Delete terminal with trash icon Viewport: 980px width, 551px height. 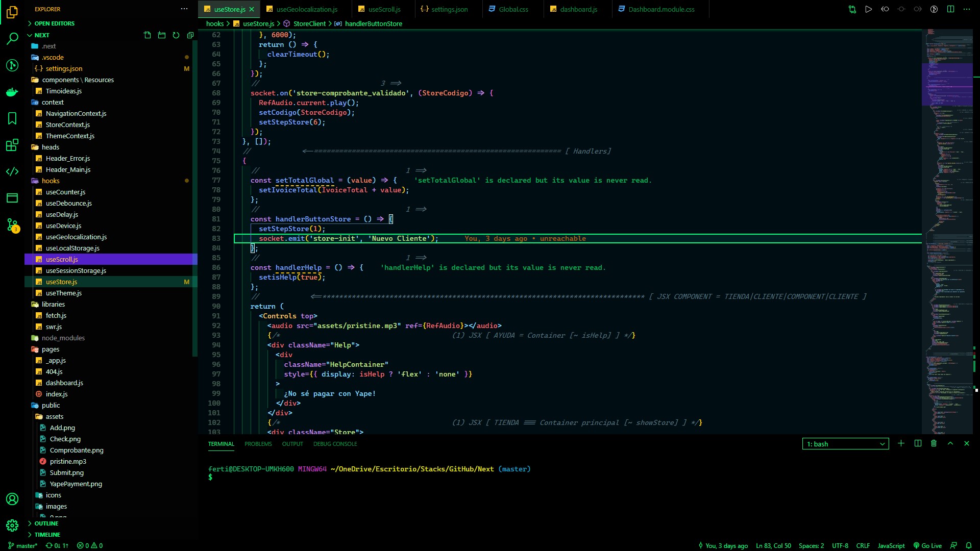934,444
